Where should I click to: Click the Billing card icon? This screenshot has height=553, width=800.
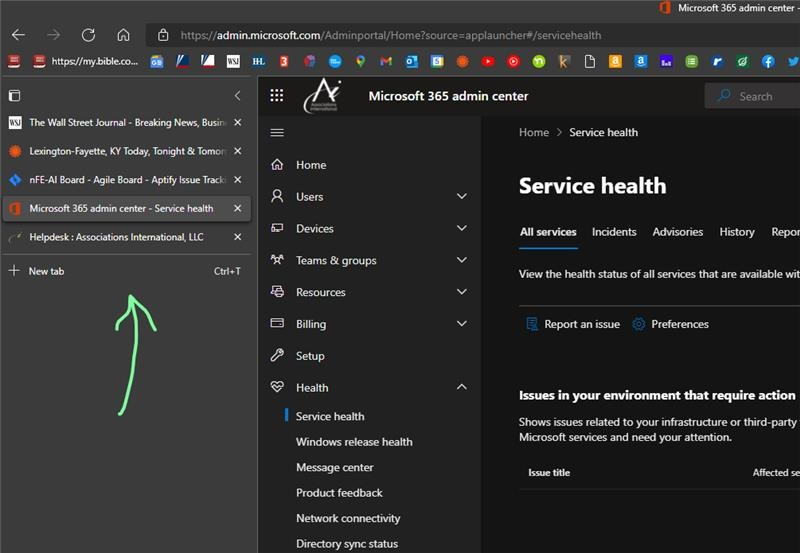277,323
